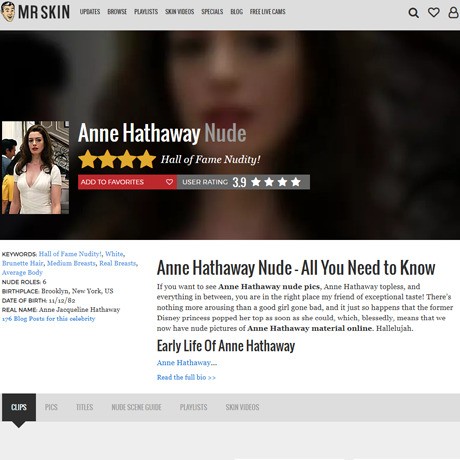This screenshot has width=460, height=460.
Task: Open the user account icon
Action: (x=453, y=12)
